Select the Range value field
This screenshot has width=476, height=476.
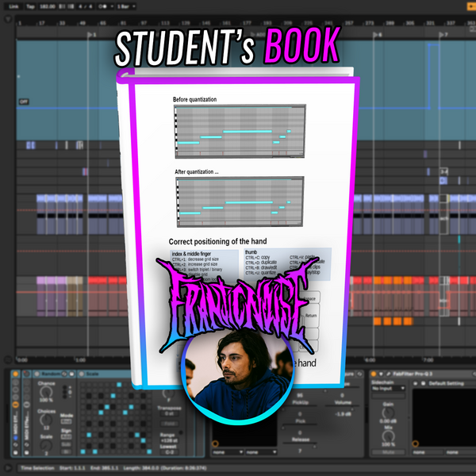[x=169, y=440]
